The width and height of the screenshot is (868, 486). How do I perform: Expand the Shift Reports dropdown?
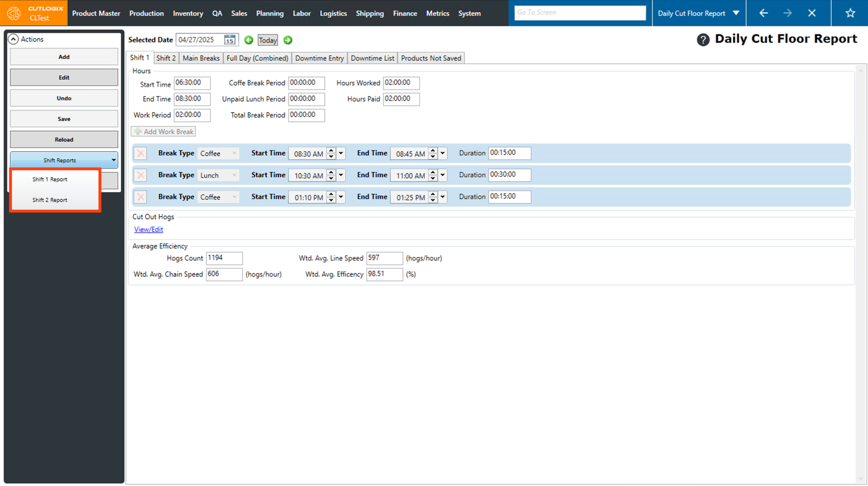coord(113,160)
